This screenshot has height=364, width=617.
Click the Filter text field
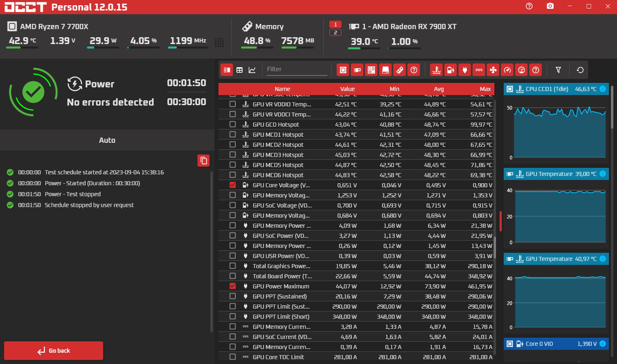[296, 69]
